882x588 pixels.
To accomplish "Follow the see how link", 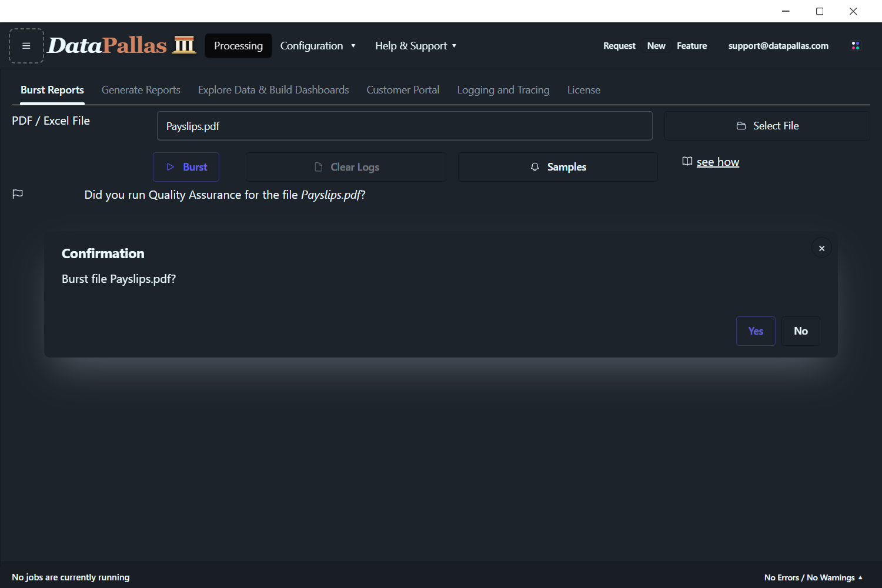I will pyautogui.click(x=718, y=162).
